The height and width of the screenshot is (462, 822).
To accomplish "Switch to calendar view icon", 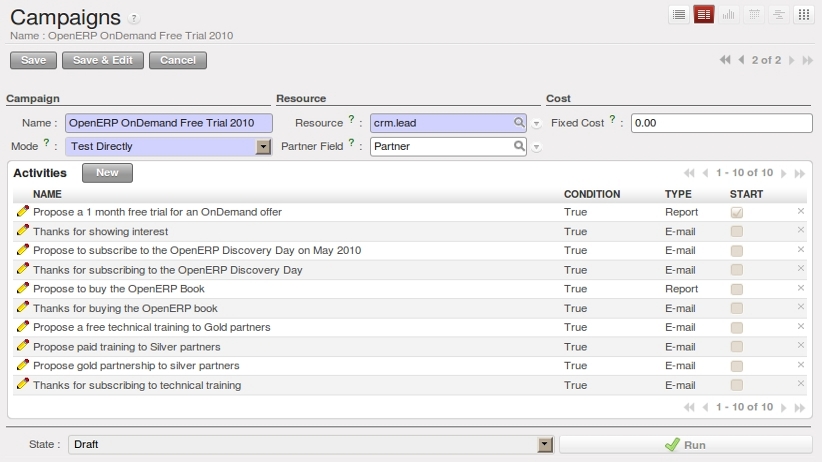I will [x=754, y=15].
